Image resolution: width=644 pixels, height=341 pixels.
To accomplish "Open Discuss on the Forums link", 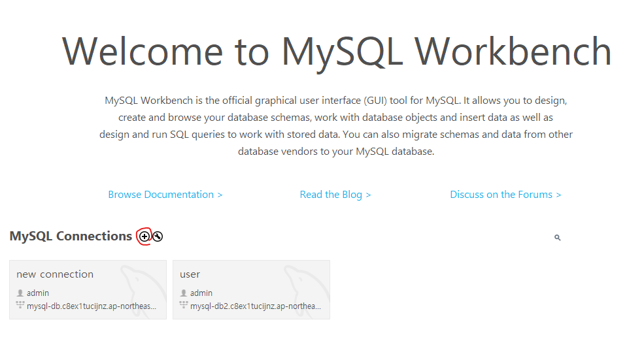I will 505,195.
